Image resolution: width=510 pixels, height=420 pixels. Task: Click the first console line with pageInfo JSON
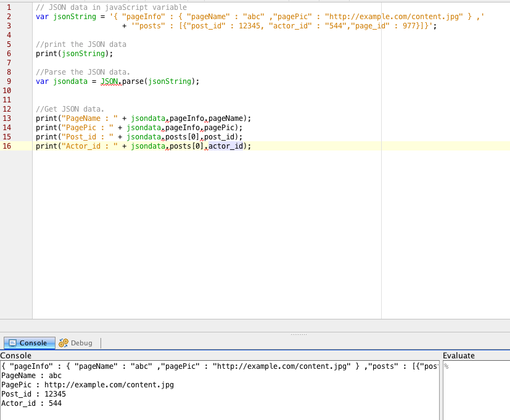coord(220,366)
